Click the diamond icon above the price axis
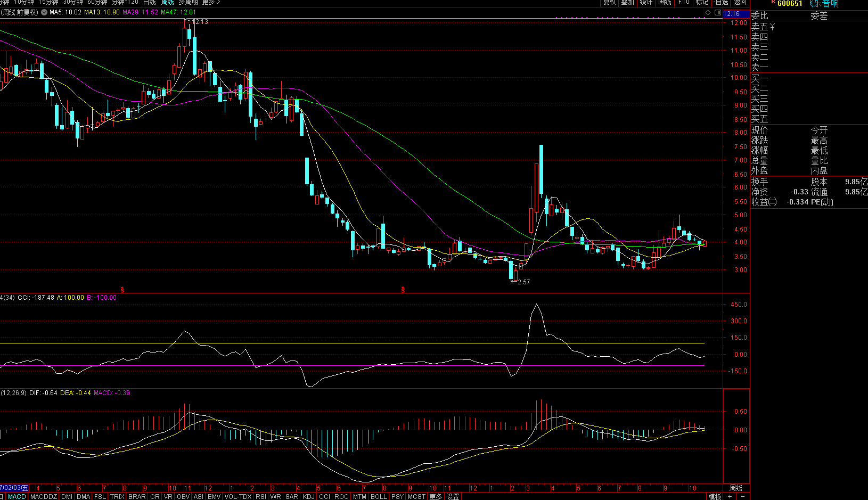 [708, 13]
